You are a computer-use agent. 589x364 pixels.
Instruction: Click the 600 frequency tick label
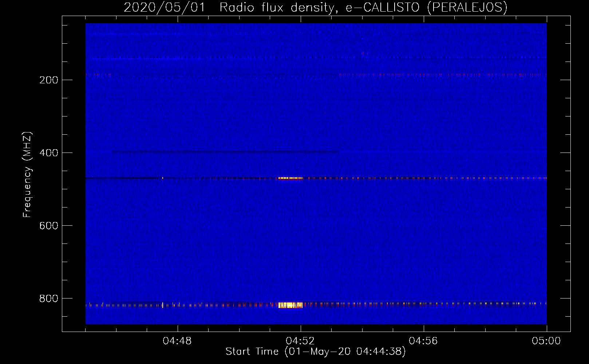pos(49,226)
